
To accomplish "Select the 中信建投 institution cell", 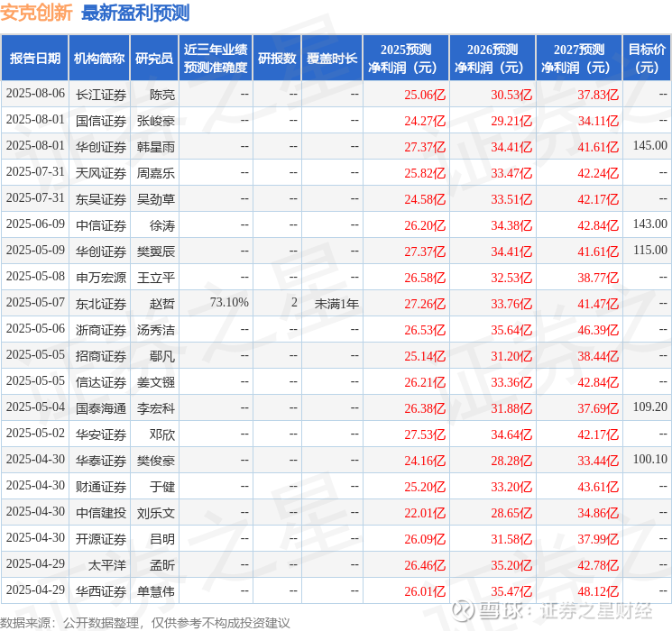I will point(101,513).
